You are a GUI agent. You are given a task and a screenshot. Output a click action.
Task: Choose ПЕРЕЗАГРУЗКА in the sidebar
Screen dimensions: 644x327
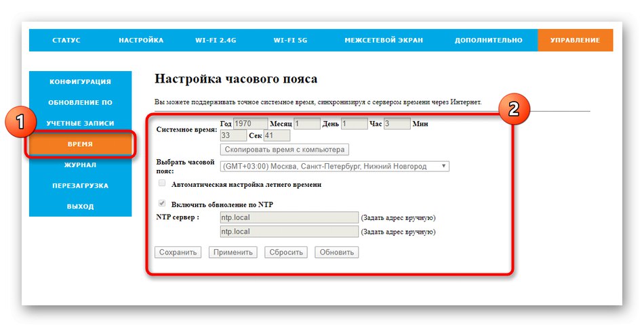tap(81, 186)
